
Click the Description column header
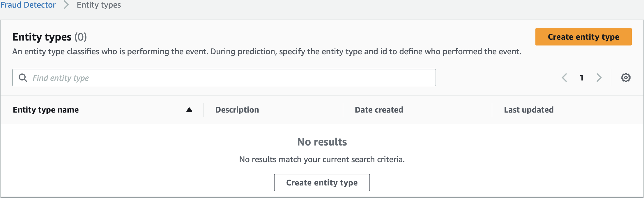point(237,110)
